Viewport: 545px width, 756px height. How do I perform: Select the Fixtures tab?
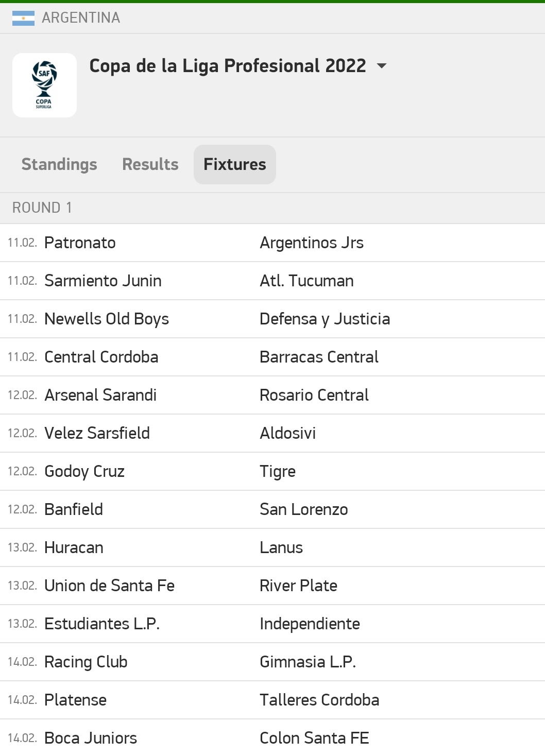click(x=235, y=164)
